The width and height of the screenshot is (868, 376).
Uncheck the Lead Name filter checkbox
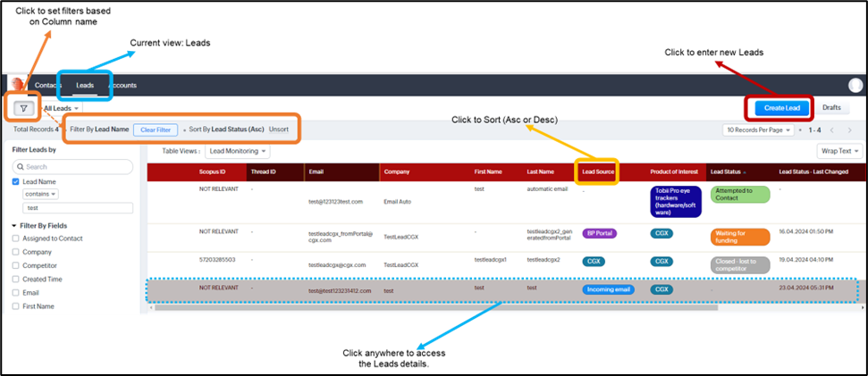(15, 181)
